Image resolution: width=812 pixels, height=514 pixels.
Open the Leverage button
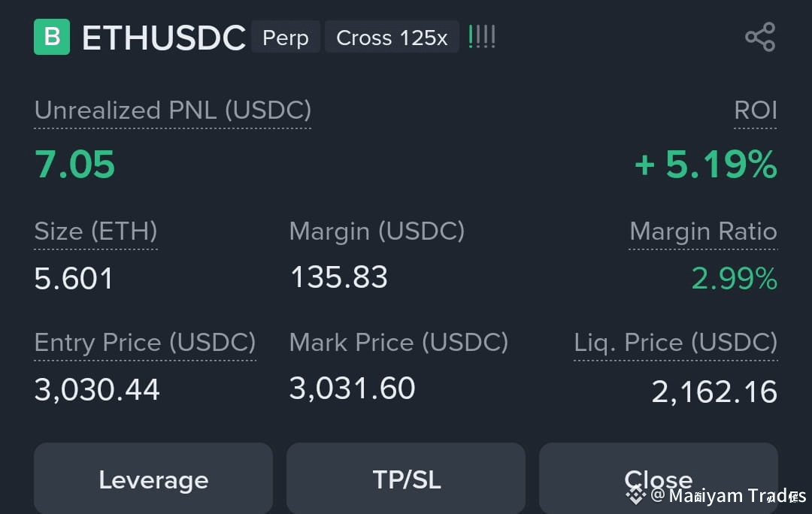click(153, 478)
